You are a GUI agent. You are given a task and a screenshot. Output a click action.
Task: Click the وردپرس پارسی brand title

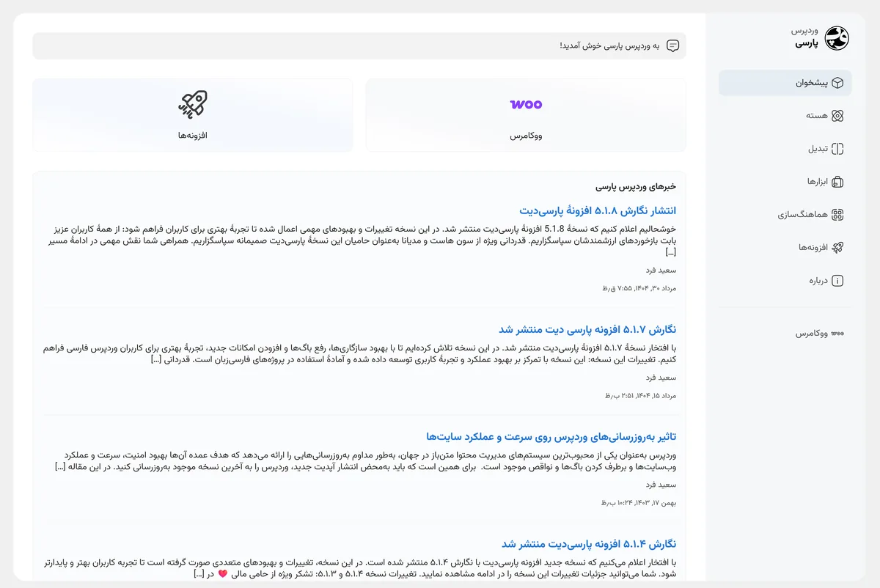coord(804,38)
